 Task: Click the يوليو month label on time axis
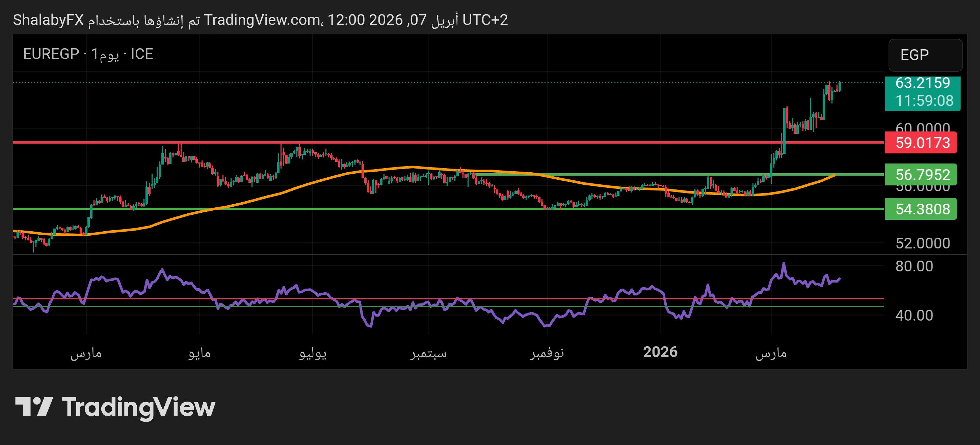click(x=313, y=353)
